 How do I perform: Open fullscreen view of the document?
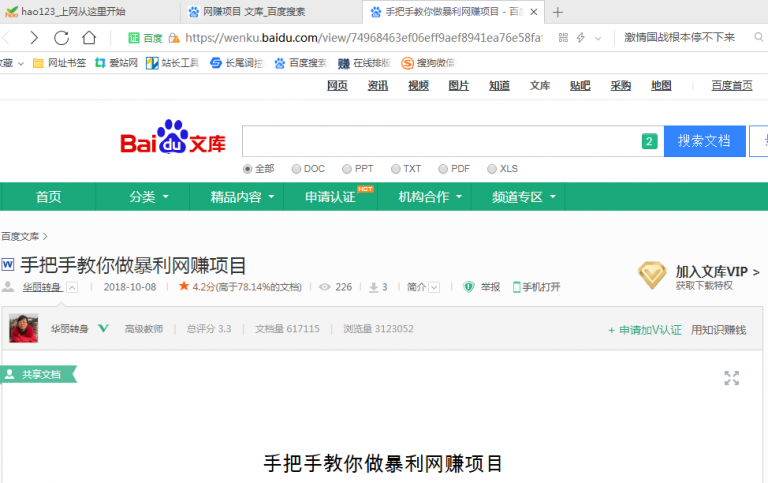[732, 378]
